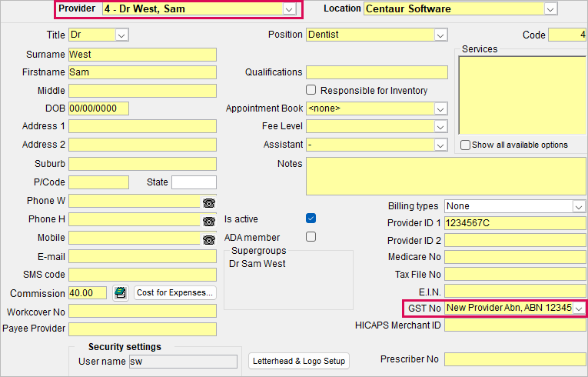Screen dimensions: 588x377
Task: Select the DOB date field
Action: pyautogui.click(x=98, y=108)
